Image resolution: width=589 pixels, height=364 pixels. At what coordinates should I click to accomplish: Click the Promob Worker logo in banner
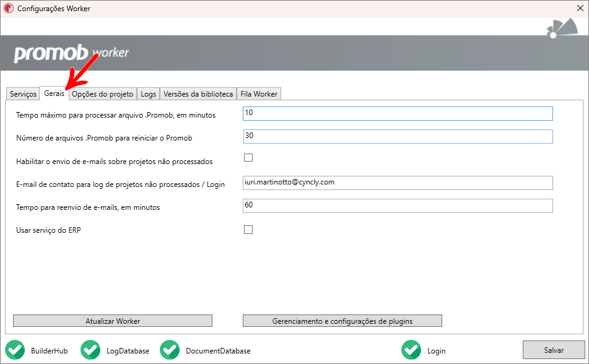71,53
